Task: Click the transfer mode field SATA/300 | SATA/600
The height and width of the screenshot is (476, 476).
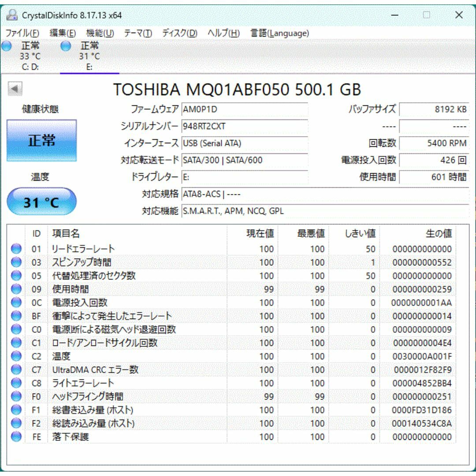Action: (245, 160)
